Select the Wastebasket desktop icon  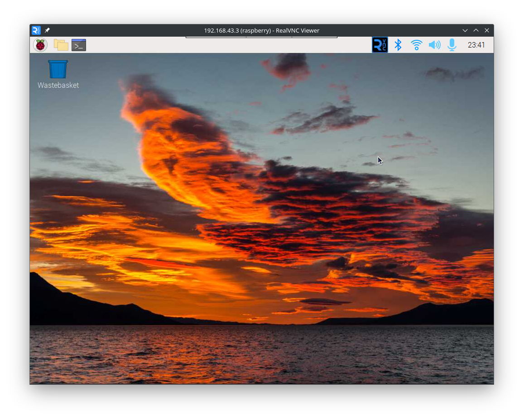[x=58, y=69]
